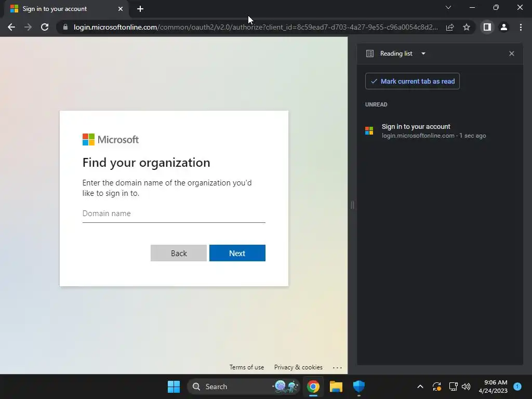Open the Terms of use link

[x=247, y=367]
